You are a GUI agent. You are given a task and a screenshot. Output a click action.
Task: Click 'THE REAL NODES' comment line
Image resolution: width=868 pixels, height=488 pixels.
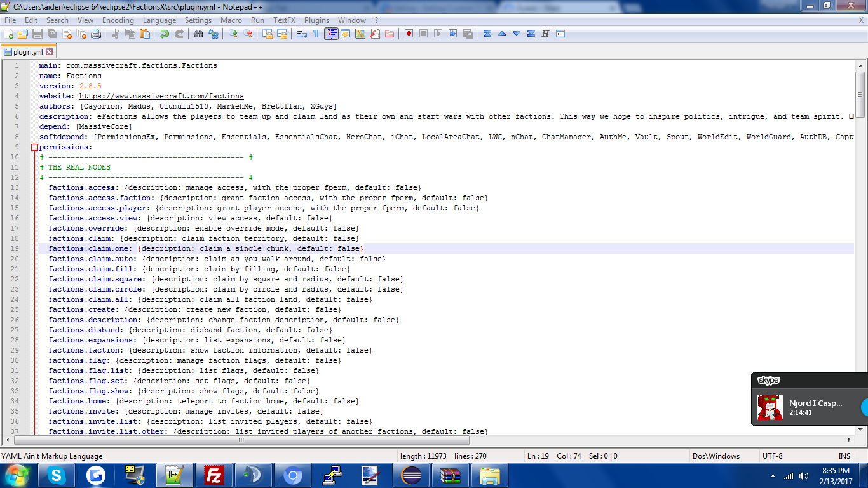75,167
